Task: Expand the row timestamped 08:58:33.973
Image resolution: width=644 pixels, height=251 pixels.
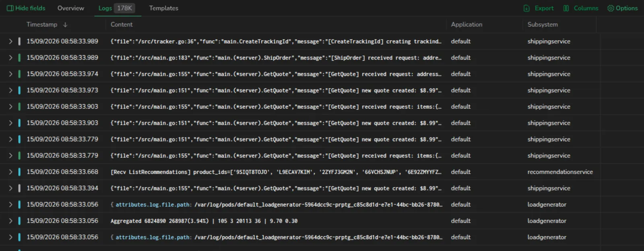Action: (x=10, y=90)
